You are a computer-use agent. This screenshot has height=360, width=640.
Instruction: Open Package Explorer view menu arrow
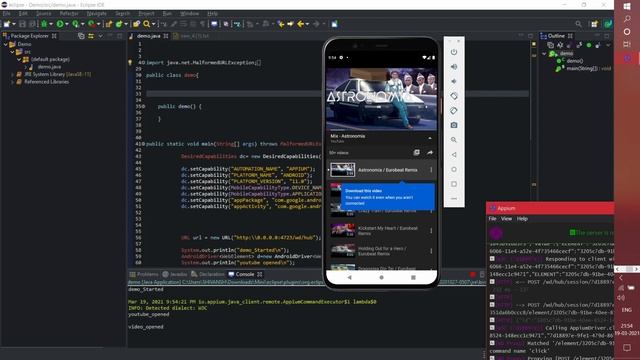click(100, 36)
